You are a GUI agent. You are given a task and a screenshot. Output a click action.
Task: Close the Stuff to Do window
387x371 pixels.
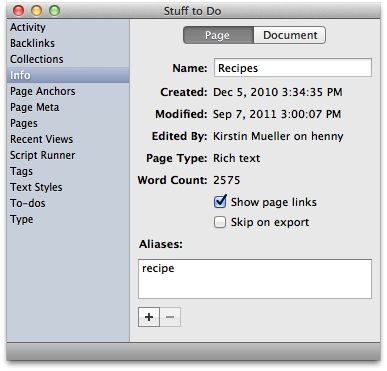click(18, 11)
